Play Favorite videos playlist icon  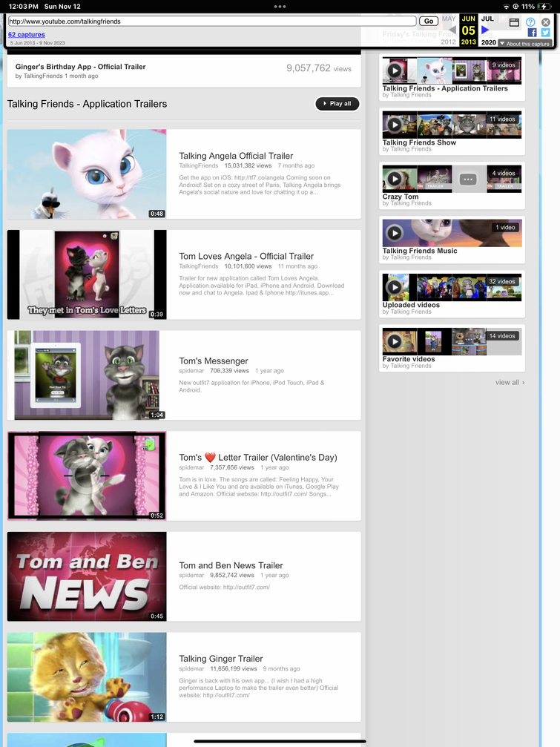click(395, 341)
